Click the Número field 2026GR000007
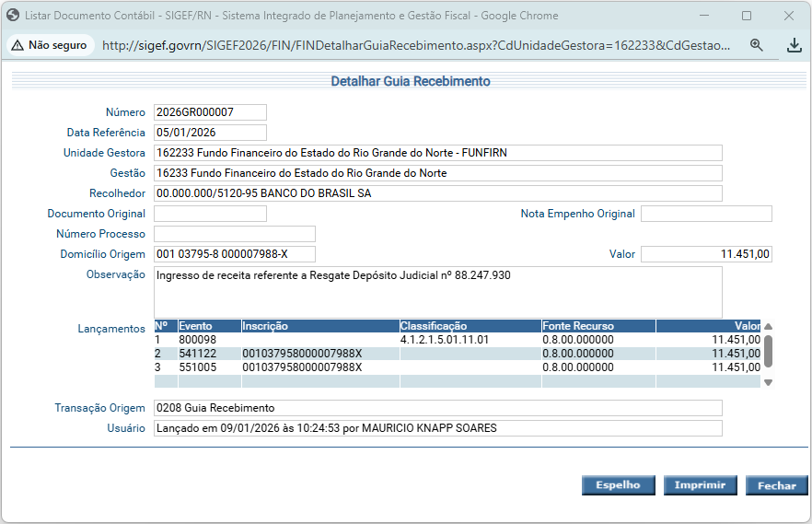The width and height of the screenshot is (812, 524). pyautogui.click(x=210, y=112)
